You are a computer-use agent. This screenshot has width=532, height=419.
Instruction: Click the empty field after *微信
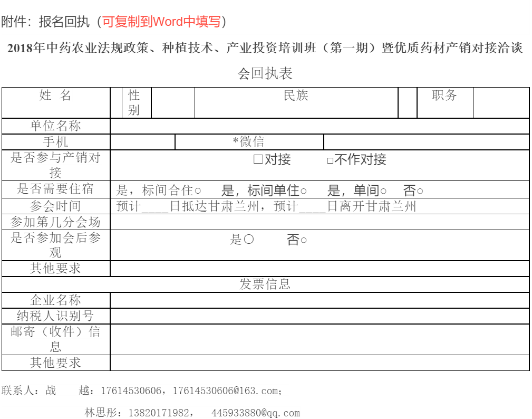(x=426, y=142)
